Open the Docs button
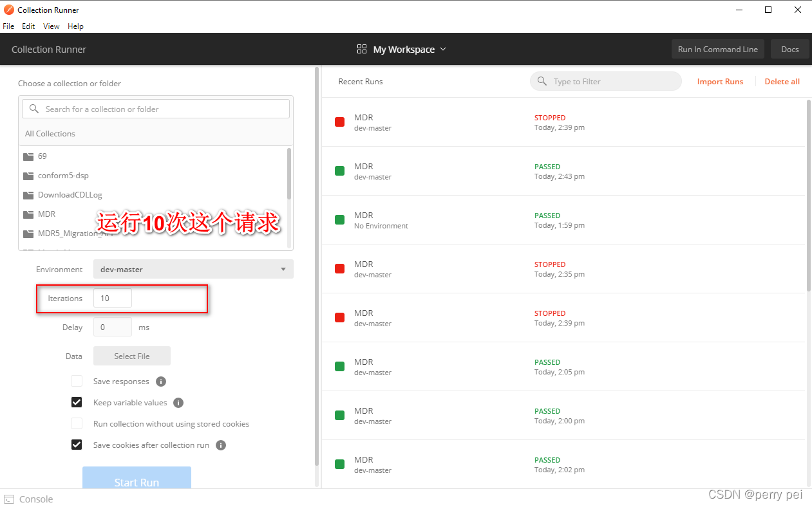The image size is (812, 507). click(x=790, y=49)
